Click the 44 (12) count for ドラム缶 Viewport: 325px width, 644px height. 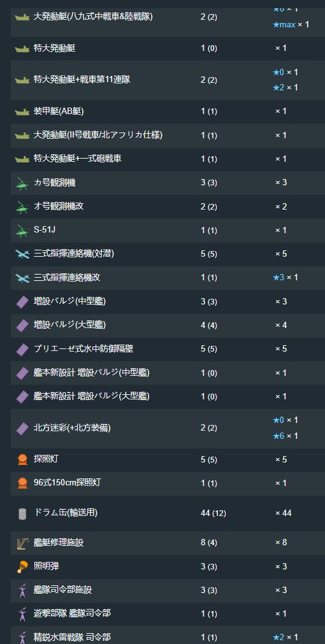pyautogui.click(x=213, y=513)
